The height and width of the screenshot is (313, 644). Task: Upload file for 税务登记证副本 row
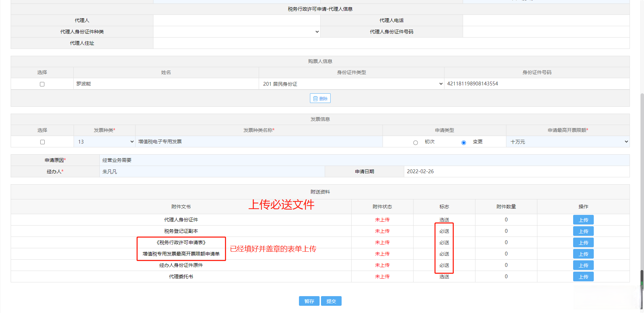583,231
